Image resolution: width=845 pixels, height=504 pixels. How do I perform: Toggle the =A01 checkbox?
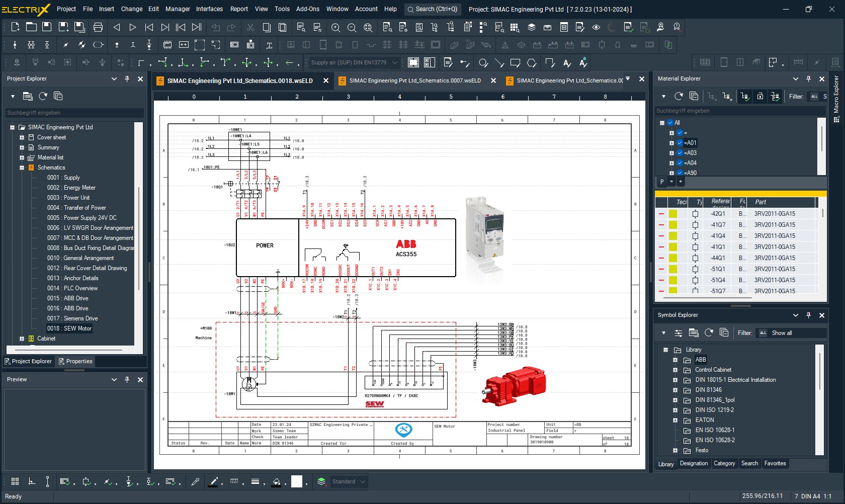click(x=680, y=143)
